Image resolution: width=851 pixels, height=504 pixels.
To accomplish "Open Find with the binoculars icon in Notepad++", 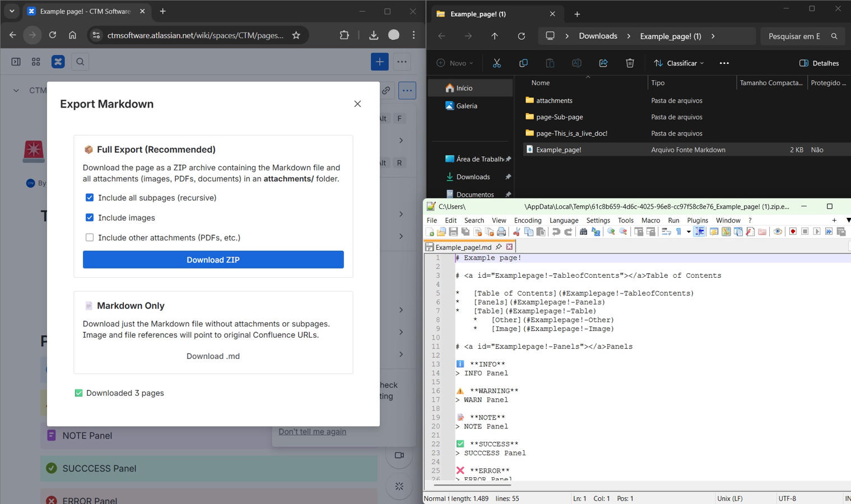I will pos(583,232).
